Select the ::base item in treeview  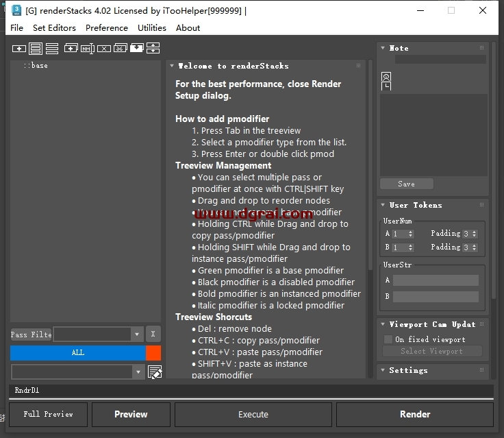click(x=36, y=65)
